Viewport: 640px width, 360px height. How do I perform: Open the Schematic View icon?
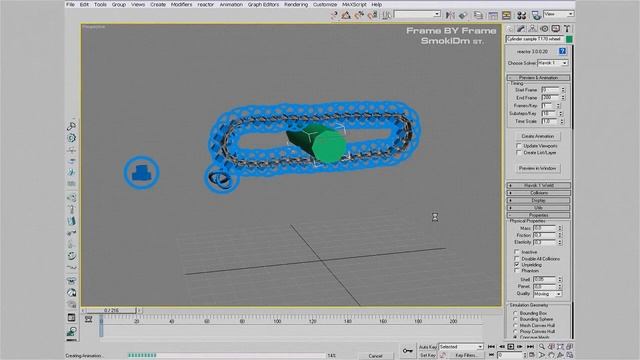(x=507, y=15)
